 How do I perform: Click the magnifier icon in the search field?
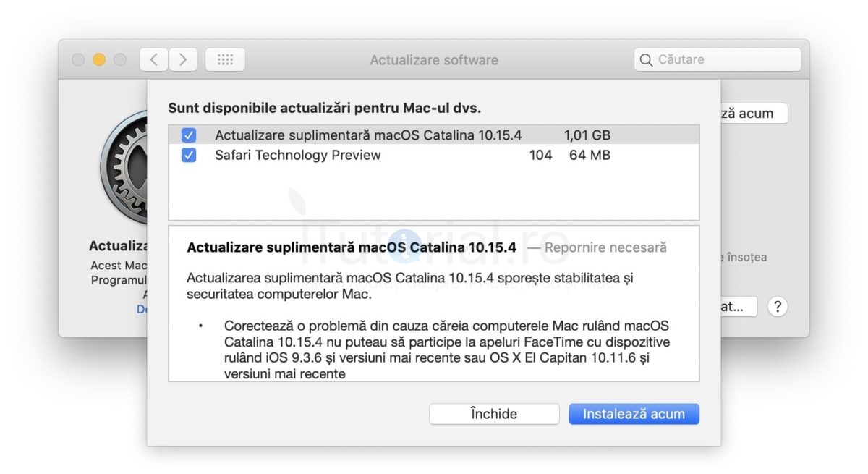pos(646,60)
